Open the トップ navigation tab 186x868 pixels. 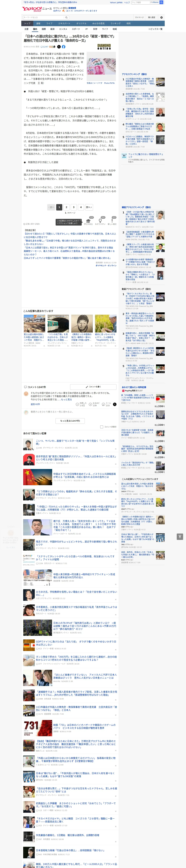pos(27,23)
